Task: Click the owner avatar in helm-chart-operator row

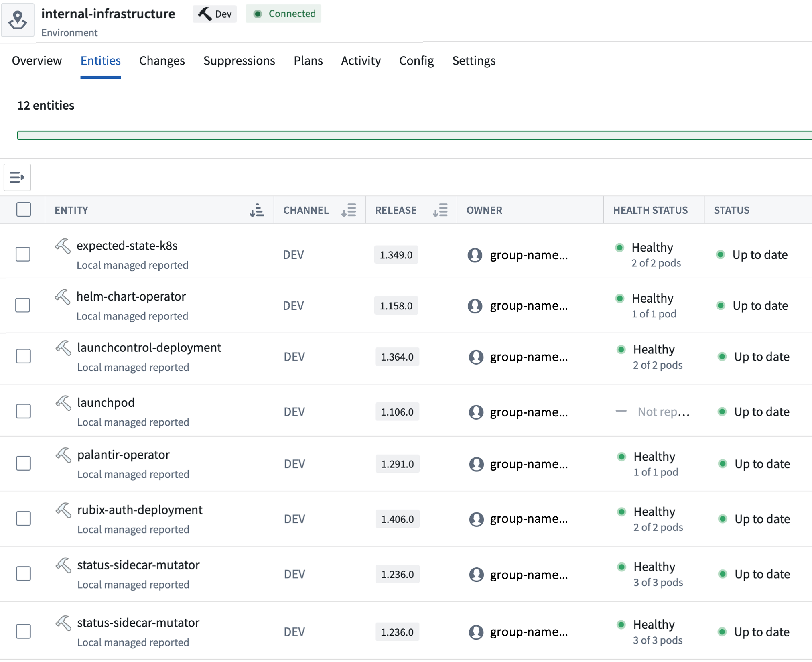Action: point(475,306)
